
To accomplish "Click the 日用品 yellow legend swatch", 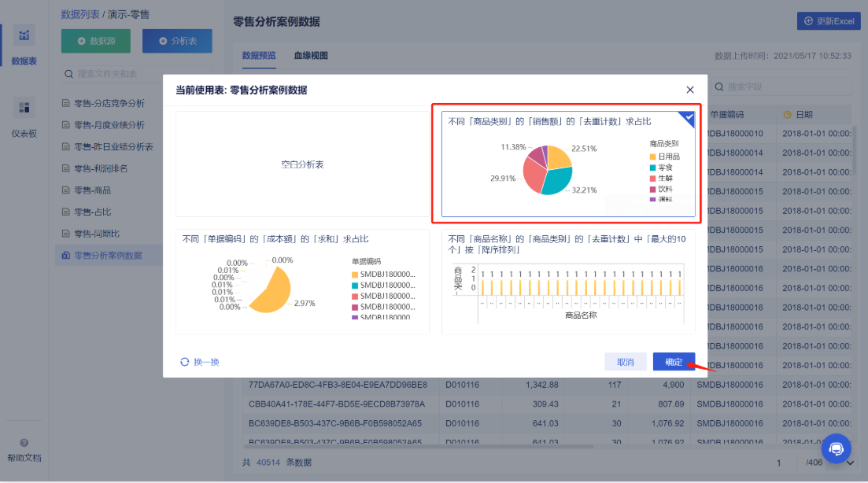I will point(652,157).
